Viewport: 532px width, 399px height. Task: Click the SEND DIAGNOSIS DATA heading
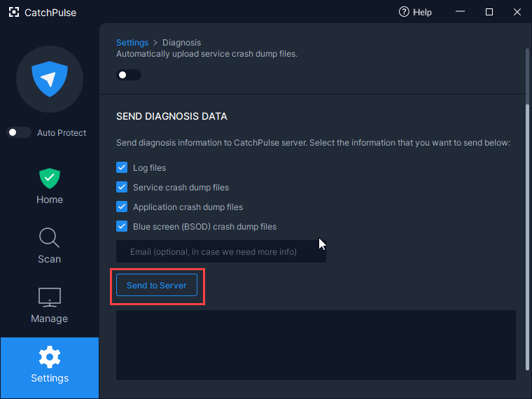[171, 116]
